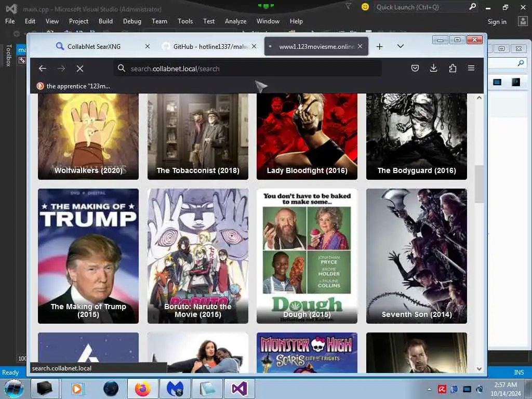Viewport: 532px width, 399px height.
Task: Open the Wolfwalkers (2020) movie poster
Action: coord(88,137)
